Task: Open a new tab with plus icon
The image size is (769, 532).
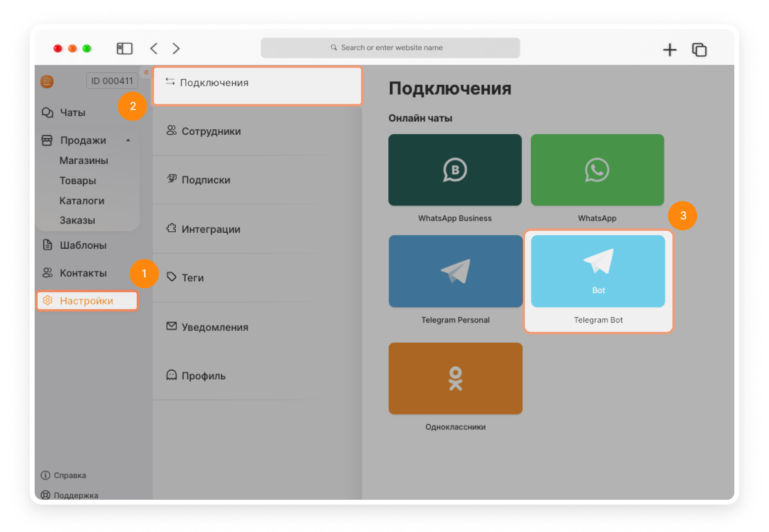Action: [669, 50]
